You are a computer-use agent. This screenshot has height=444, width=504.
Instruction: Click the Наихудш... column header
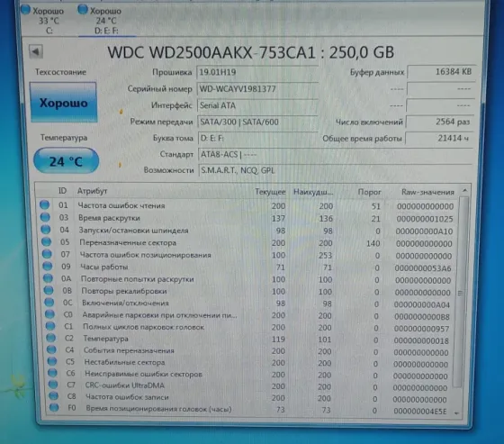[x=313, y=192]
